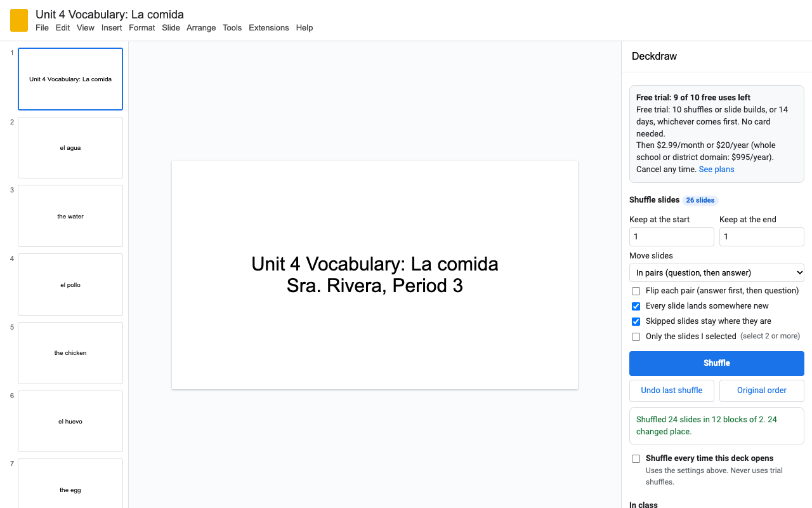Uncheck Every slide lands somewhere new
The height and width of the screenshot is (508, 812).
636,306
